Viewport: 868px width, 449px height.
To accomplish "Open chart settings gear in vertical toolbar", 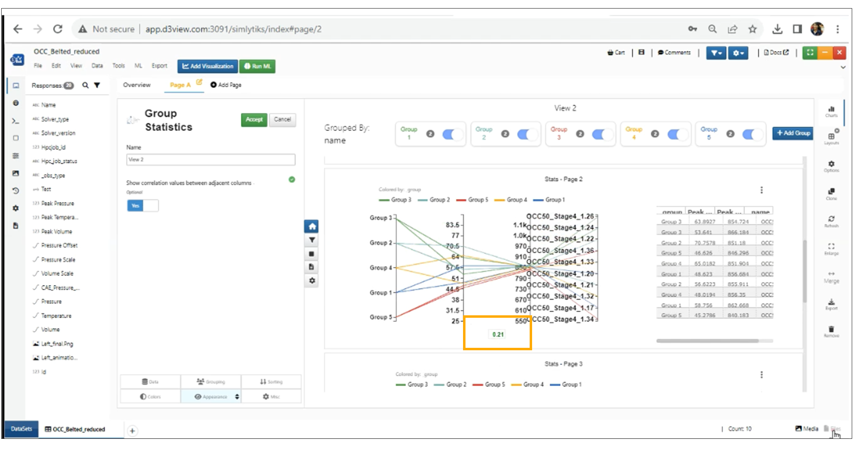I will coord(312,281).
